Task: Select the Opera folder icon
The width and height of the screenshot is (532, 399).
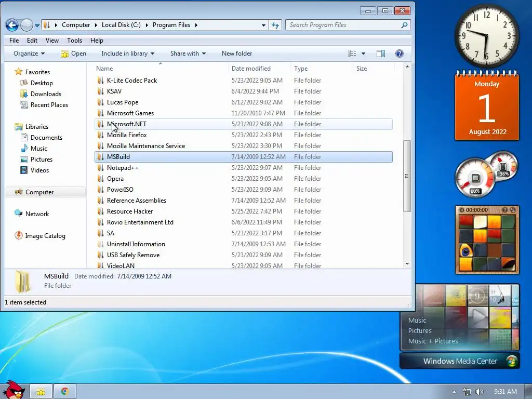Action: 100,179
